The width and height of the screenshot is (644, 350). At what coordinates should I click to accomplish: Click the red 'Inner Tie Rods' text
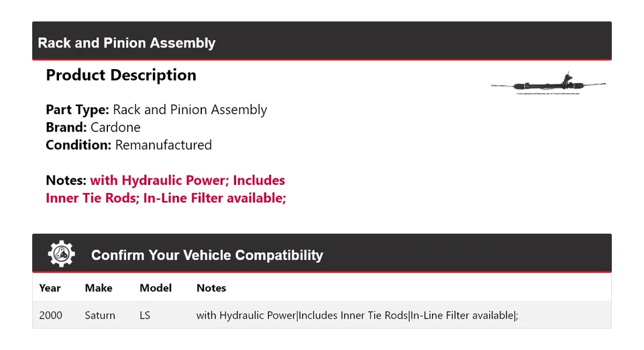[x=92, y=198]
